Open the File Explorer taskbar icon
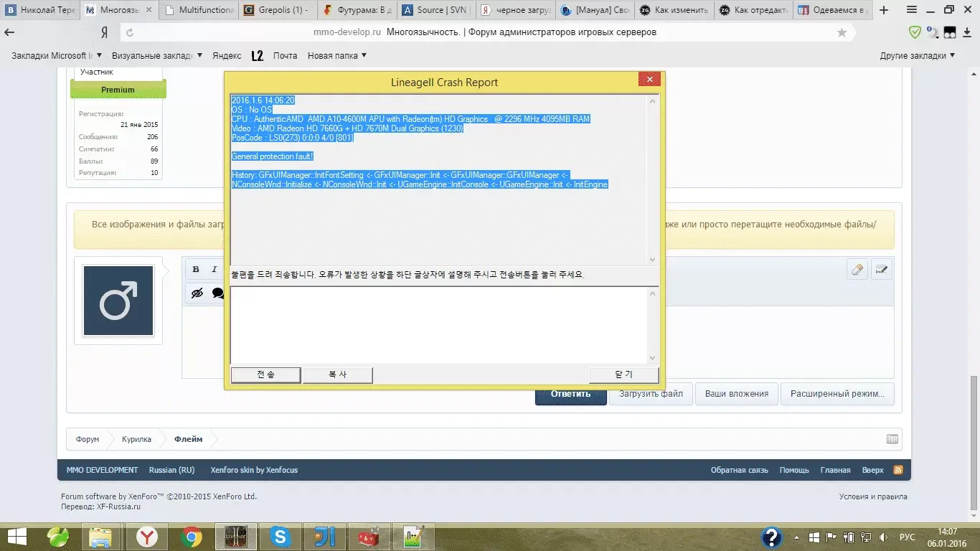980x551 pixels. (x=101, y=536)
